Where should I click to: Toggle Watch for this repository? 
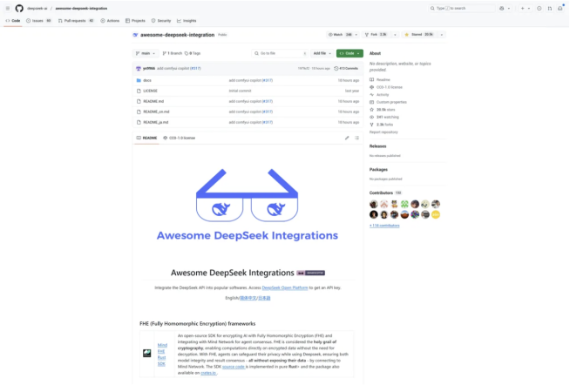341,35
